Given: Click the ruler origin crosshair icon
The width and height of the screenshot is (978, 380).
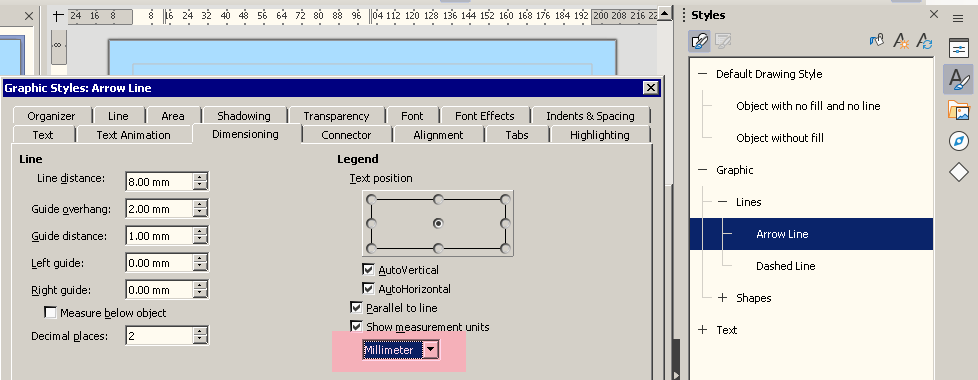Looking at the screenshot, I should [x=58, y=16].
